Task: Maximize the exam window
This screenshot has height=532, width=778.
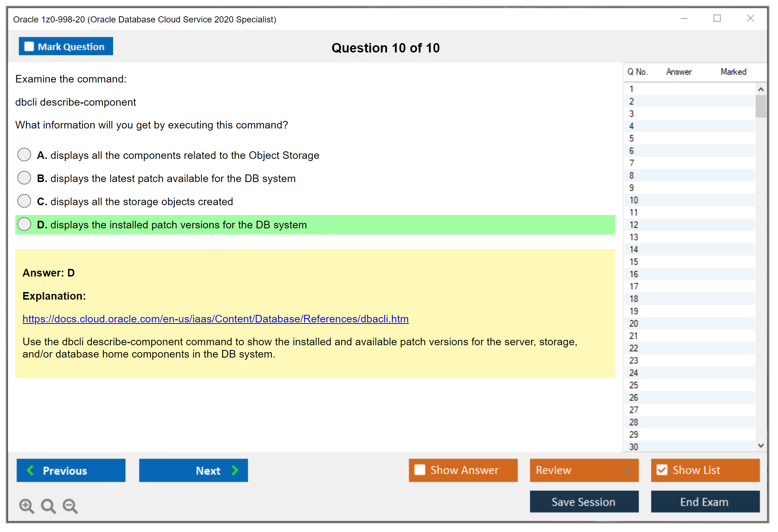Action: [x=717, y=18]
